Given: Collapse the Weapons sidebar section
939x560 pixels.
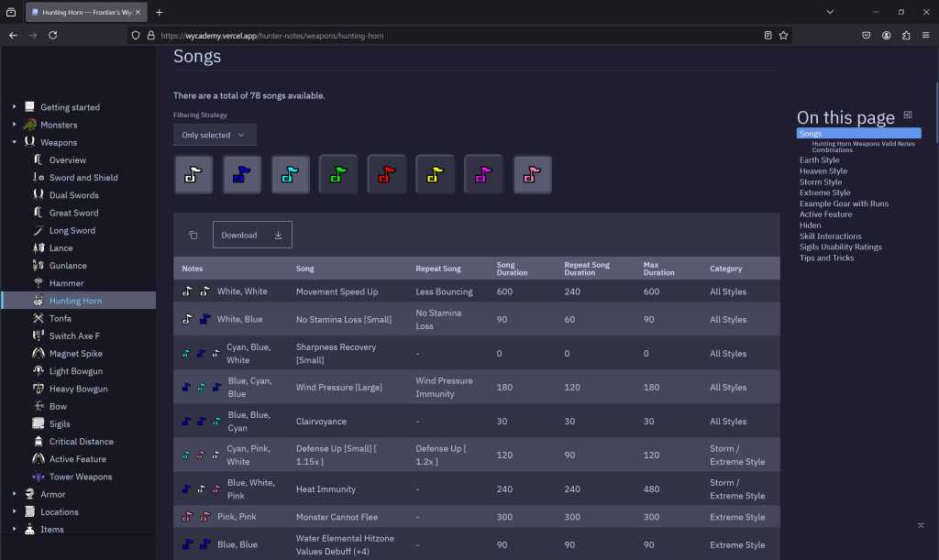Looking at the screenshot, I should [x=15, y=142].
